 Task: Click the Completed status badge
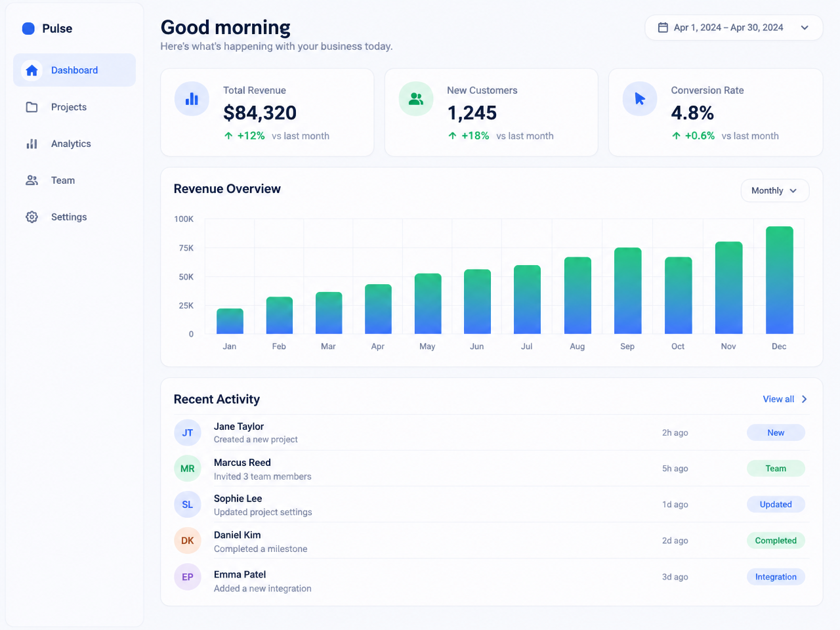[776, 541]
